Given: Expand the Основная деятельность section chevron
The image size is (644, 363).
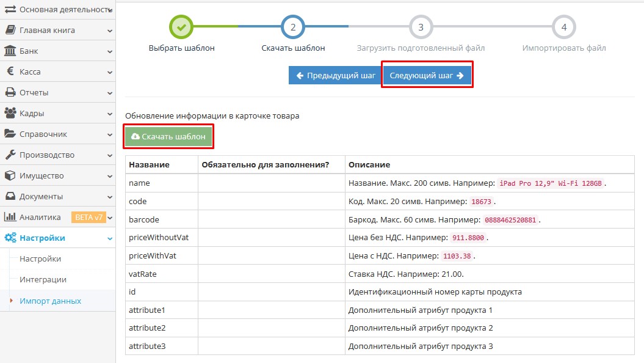Looking at the screenshot, I should click(109, 9).
